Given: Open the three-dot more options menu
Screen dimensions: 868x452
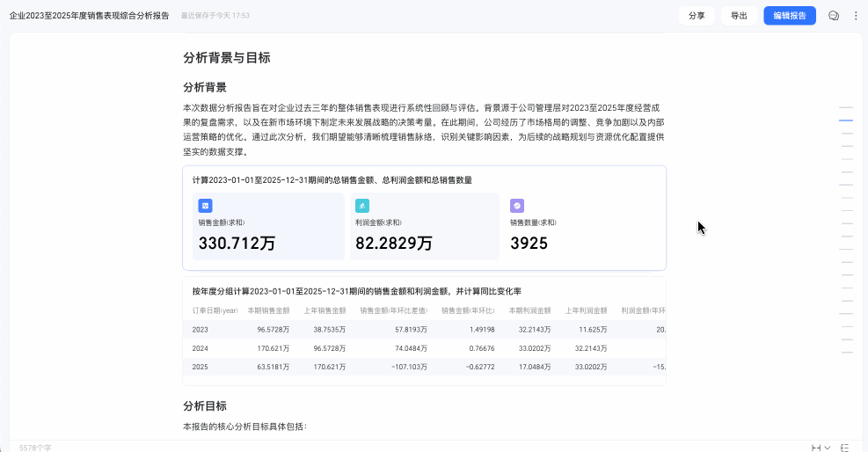Looking at the screenshot, I should (856, 16).
